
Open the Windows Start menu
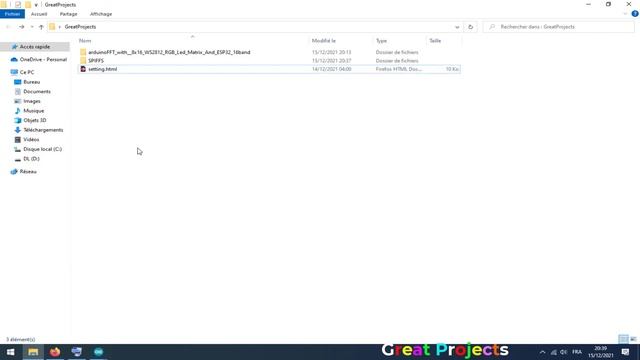11,352
